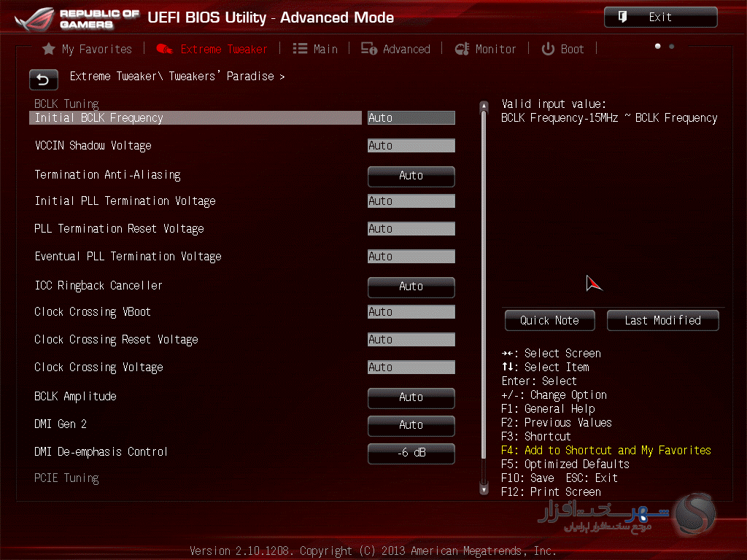Click the F2 Previous Values hint
Screen dimensions: 747x560
(x=557, y=423)
